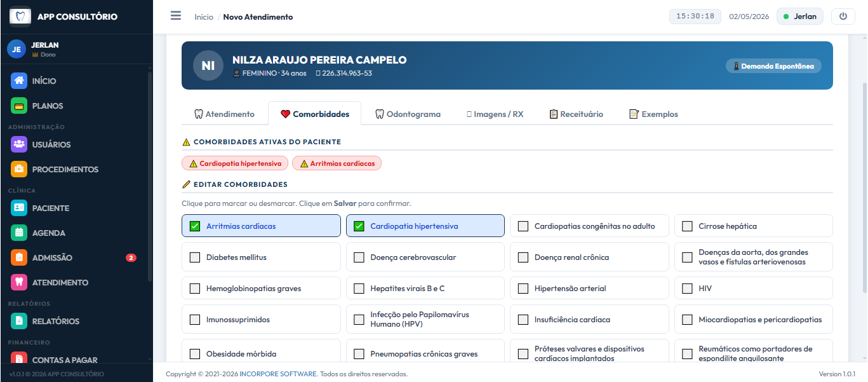Click the Paciente ID card icon
The image size is (868, 382).
(19, 208)
